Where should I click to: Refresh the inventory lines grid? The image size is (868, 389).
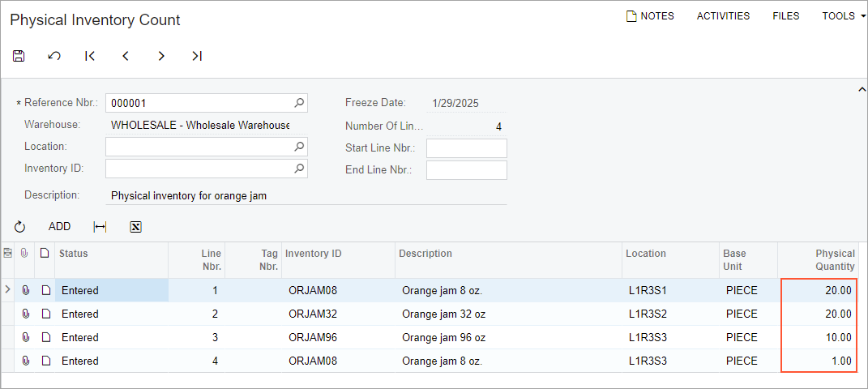(20, 227)
